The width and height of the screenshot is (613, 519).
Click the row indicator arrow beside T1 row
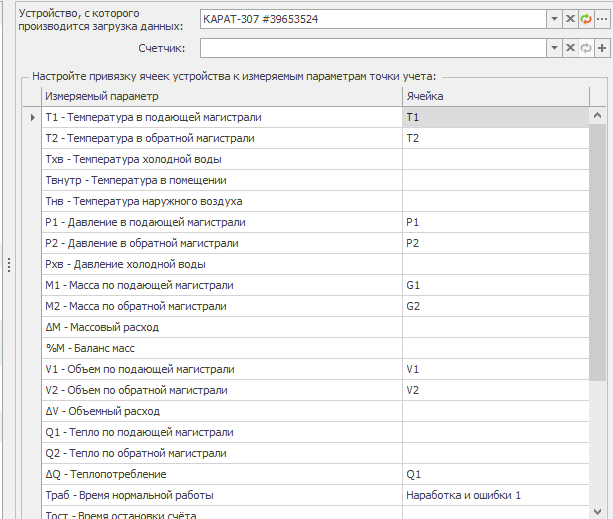coord(34,117)
